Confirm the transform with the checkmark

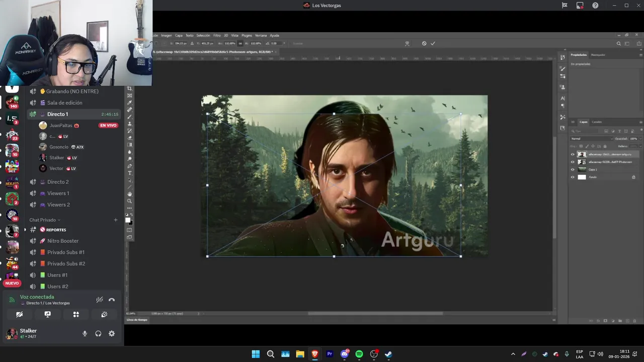tap(433, 43)
